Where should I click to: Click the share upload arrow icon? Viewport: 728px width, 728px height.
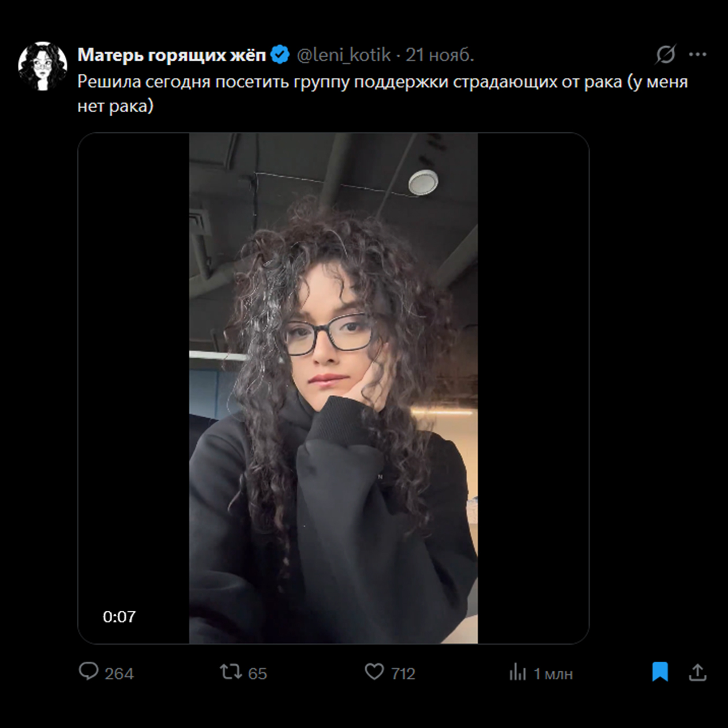click(697, 672)
